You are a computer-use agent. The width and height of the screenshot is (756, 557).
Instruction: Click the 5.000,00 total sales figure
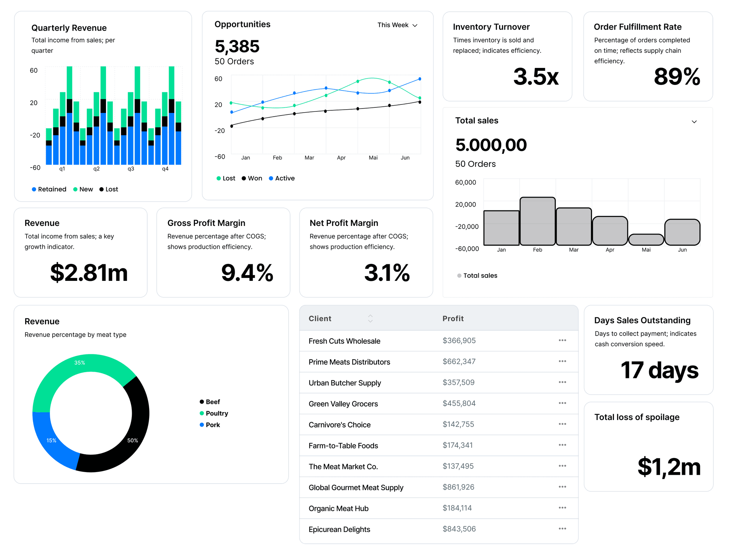[491, 145]
